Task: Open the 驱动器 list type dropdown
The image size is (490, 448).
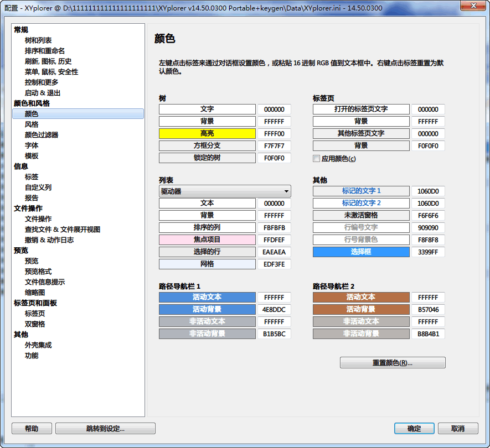Action: coord(225,191)
